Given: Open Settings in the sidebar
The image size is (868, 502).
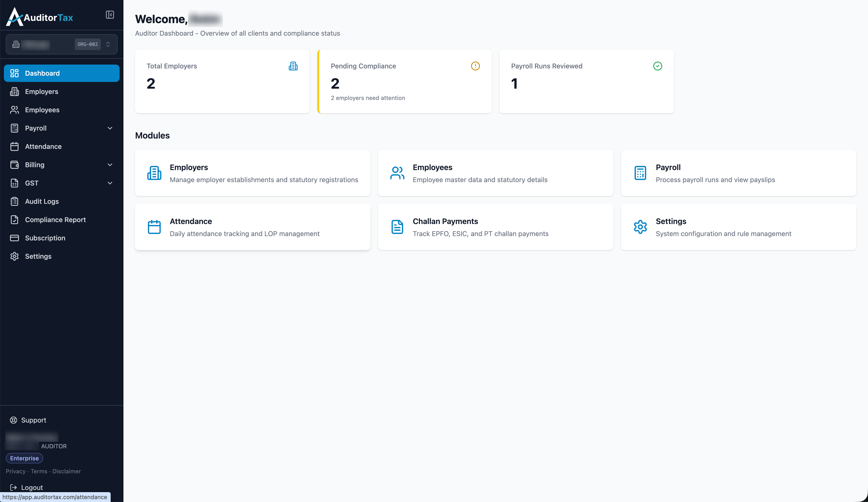Looking at the screenshot, I should click(x=62, y=256).
